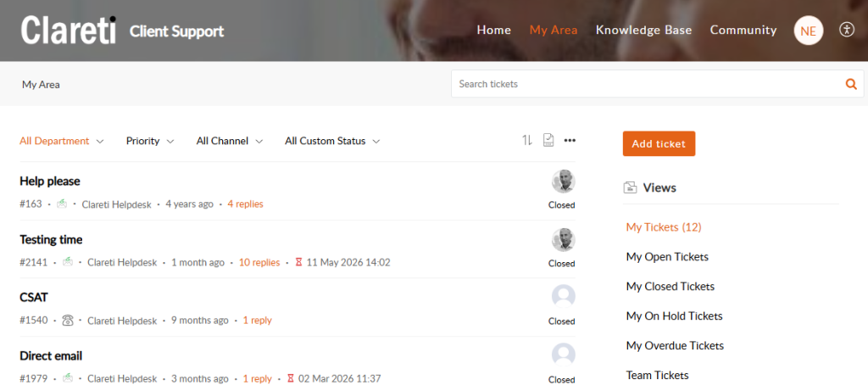Click the 1 month ago timestamp
The image size is (868, 391).
click(198, 262)
